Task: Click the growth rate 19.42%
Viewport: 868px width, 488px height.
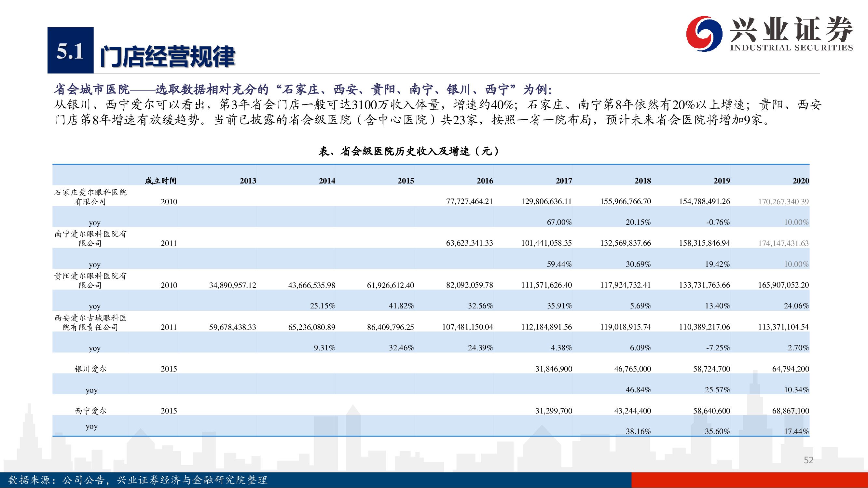Action: [x=717, y=264]
